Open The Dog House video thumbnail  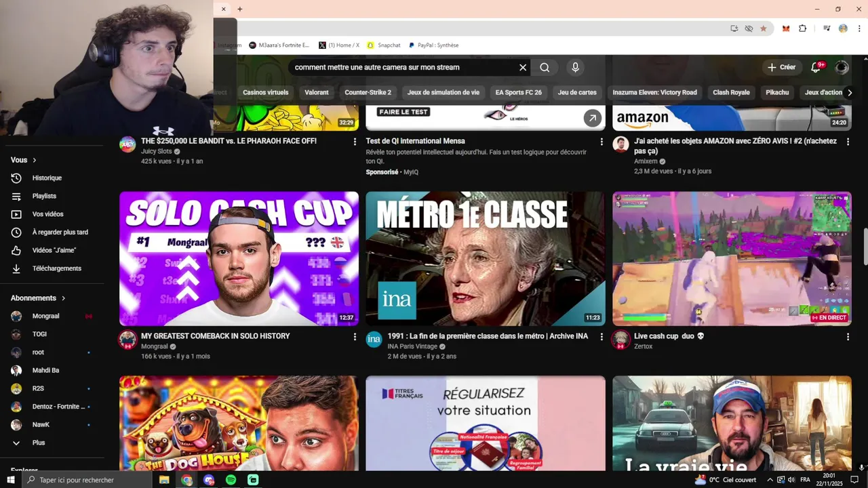click(x=239, y=423)
